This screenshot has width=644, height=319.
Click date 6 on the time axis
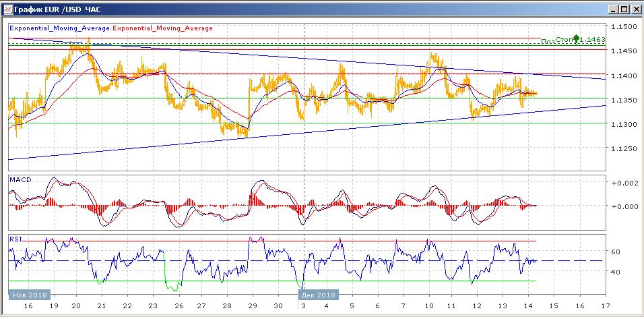(377, 306)
